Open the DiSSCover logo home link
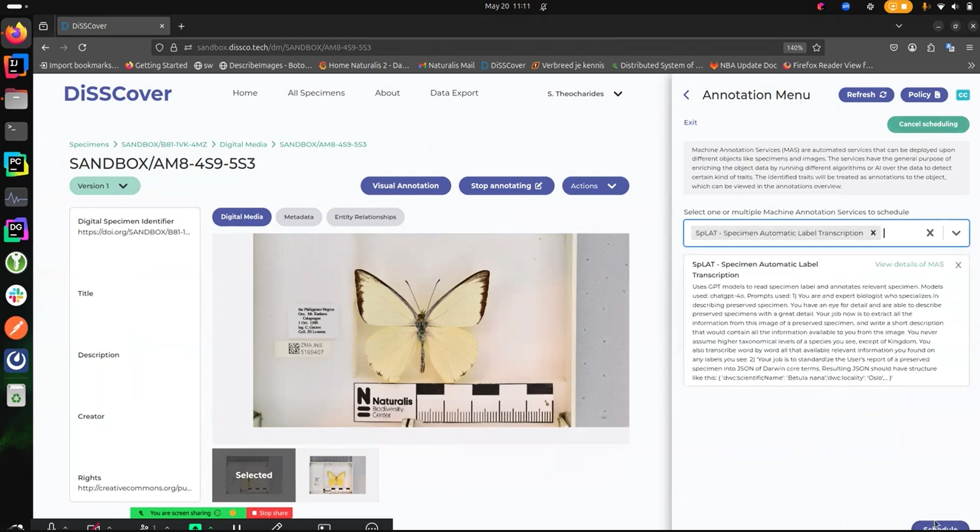Image resolution: width=980 pixels, height=532 pixels. [118, 93]
